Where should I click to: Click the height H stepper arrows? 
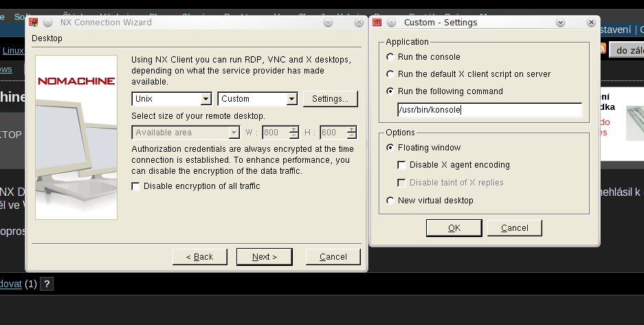[352, 133]
